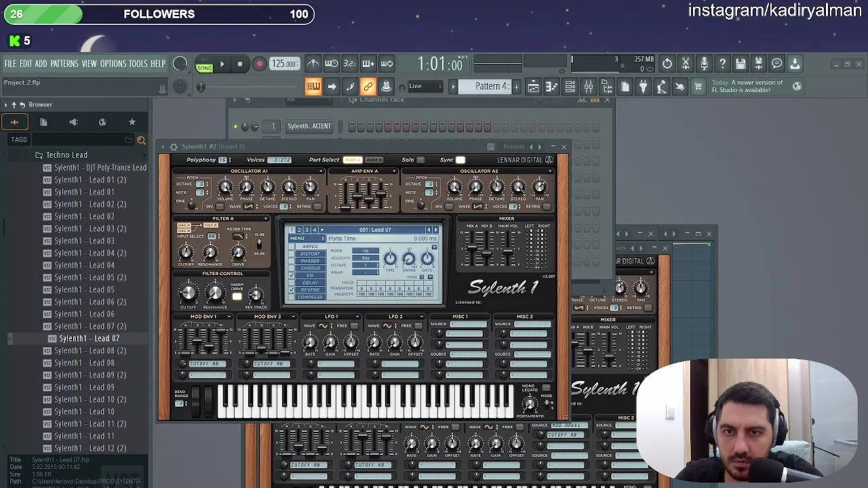Click Mixer Mix A slider
The width and height of the screenshot is (868, 488).
tap(471, 246)
